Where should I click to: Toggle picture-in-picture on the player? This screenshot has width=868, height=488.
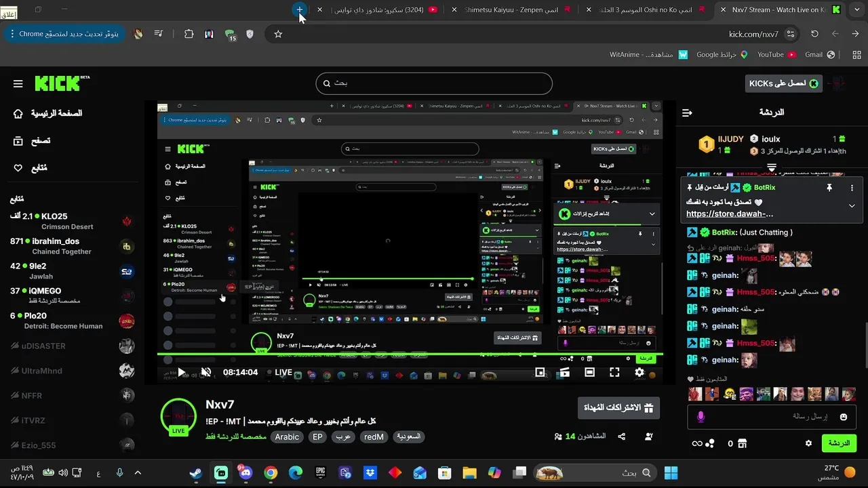(540, 372)
